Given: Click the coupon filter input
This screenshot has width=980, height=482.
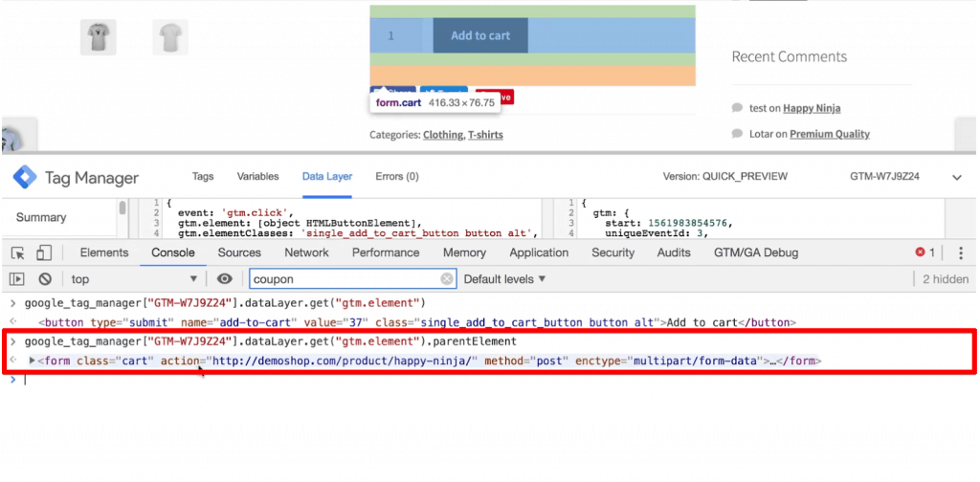Looking at the screenshot, I should (x=352, y=279).
